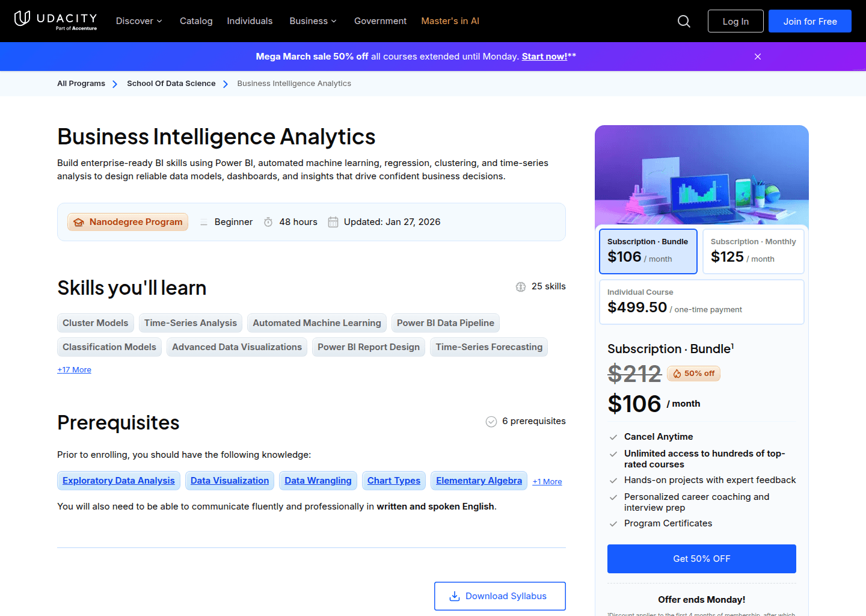The width and height of the screenshot is (866, 616).
Task: Open the Discover dropdown menu
Action: 139,20
